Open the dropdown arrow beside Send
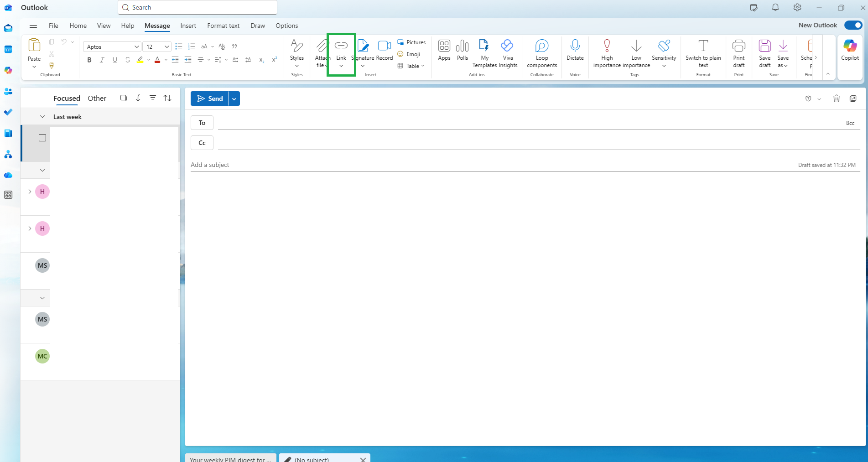868x462 pixels. tap(234, 99)
